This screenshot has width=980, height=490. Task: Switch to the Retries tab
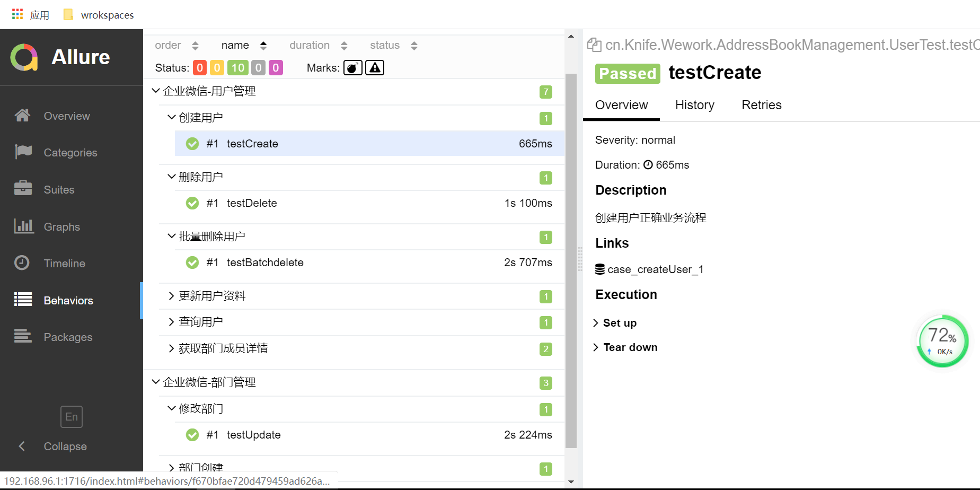point(761,105)
